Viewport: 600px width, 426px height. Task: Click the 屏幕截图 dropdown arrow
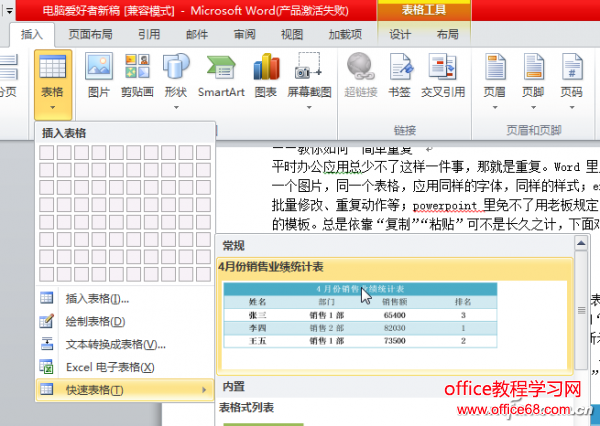pos(309,108)
